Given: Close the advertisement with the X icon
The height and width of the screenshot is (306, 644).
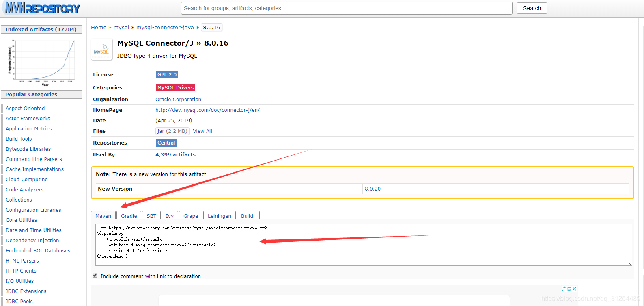Looking at the screenshot, I should coord(574,289).
